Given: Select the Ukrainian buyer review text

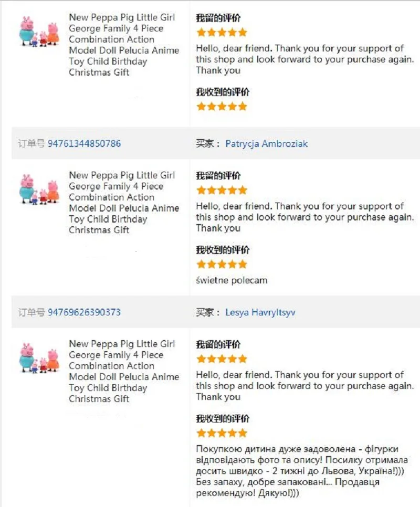Looking at the screenshot, I should point(302,471).
